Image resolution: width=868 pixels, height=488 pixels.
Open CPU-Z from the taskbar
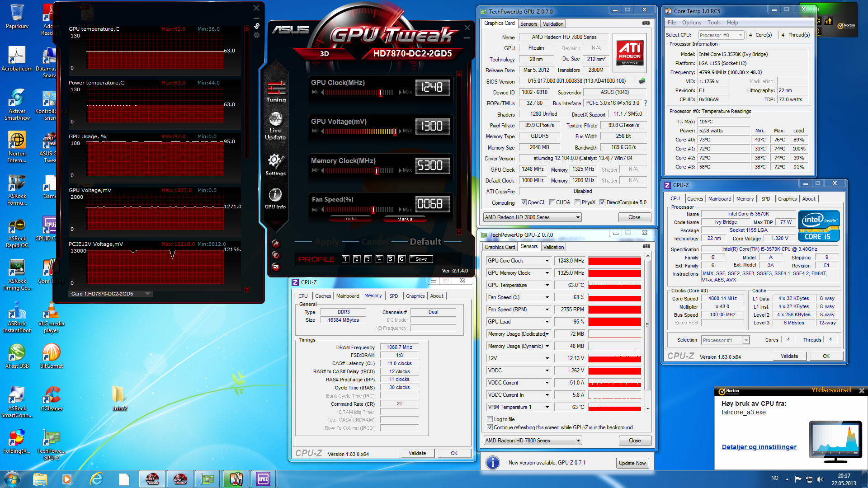point(263,479)
